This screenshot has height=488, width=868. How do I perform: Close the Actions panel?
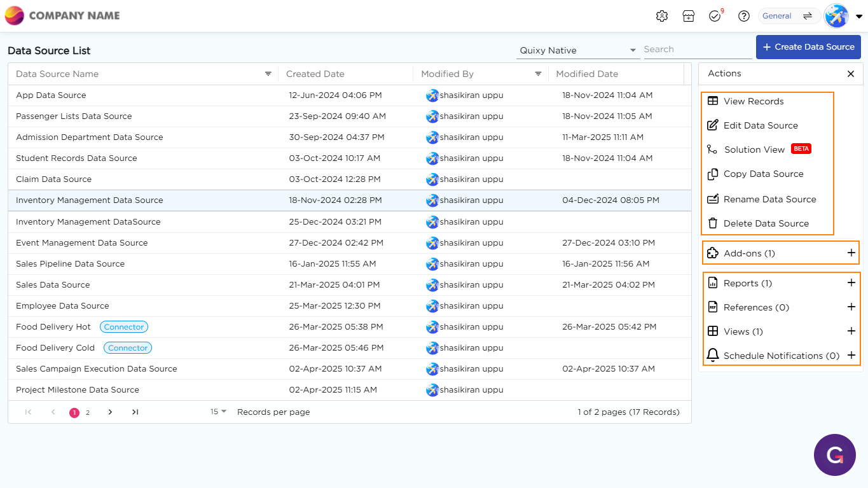851,74
